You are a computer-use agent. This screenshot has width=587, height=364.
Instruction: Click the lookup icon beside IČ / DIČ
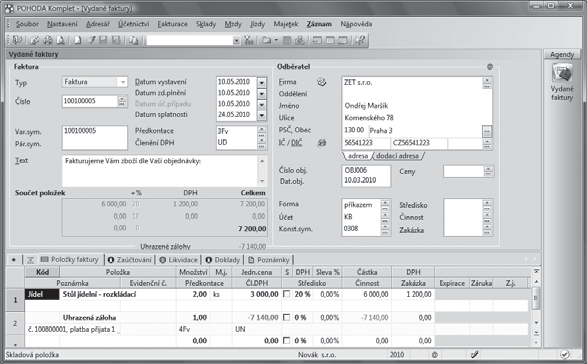tap(322, 143)
